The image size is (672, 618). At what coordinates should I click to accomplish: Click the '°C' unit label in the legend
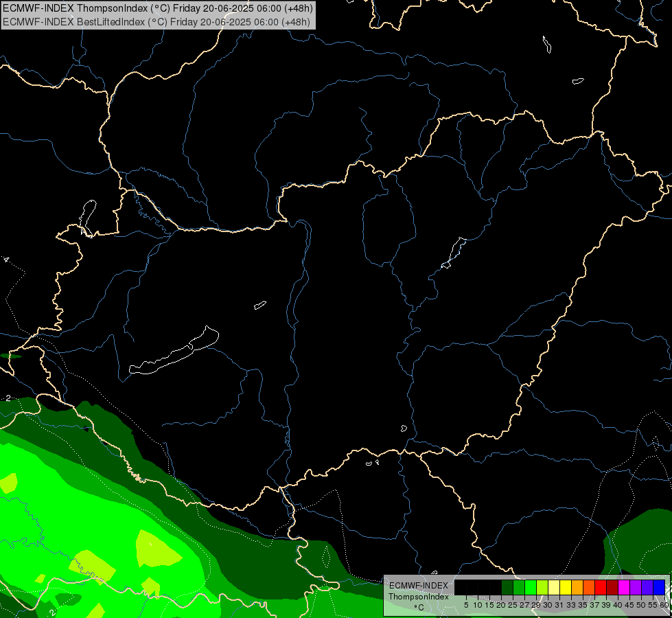[419, 608]
